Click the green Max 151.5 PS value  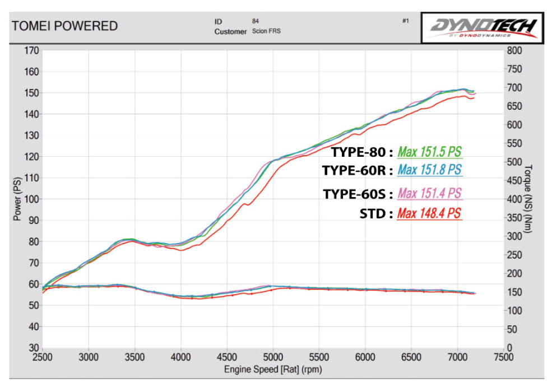(429, 152)
